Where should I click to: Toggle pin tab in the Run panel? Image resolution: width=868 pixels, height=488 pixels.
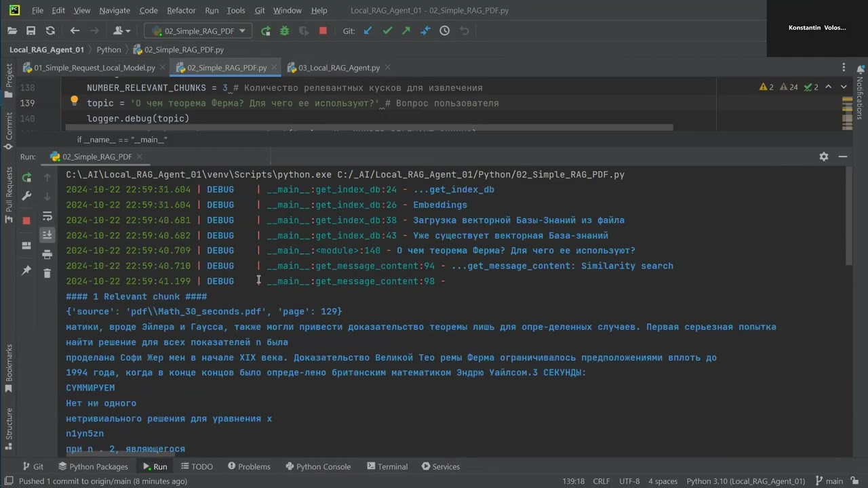[26, 270]
